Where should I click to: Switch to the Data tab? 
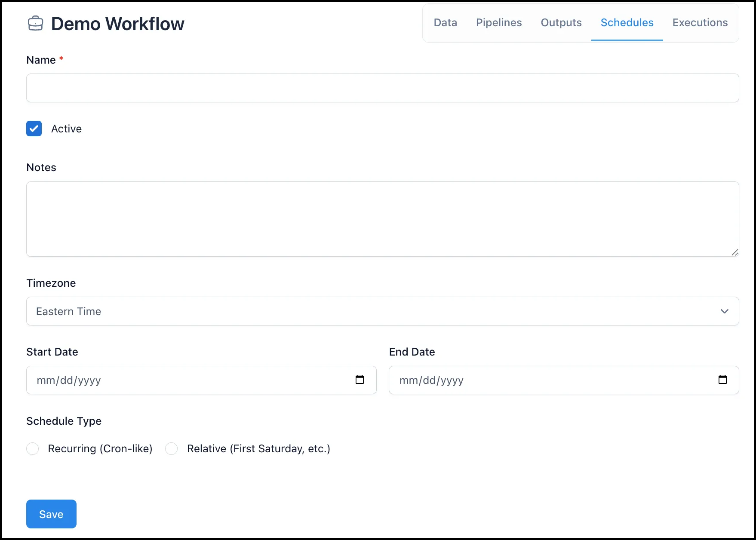tap(445, 23)
